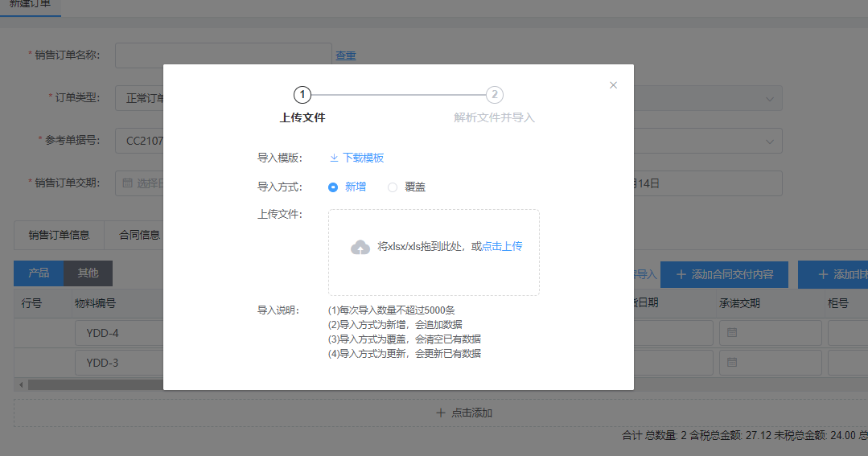Click the 点击添加 row area

click(x=464, y=413)
